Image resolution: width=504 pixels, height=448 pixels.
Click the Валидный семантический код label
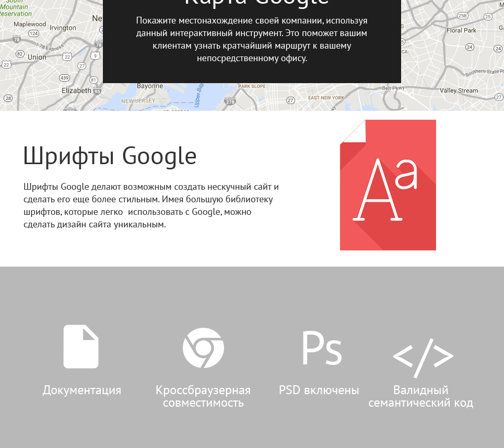[x=421, y=396]
